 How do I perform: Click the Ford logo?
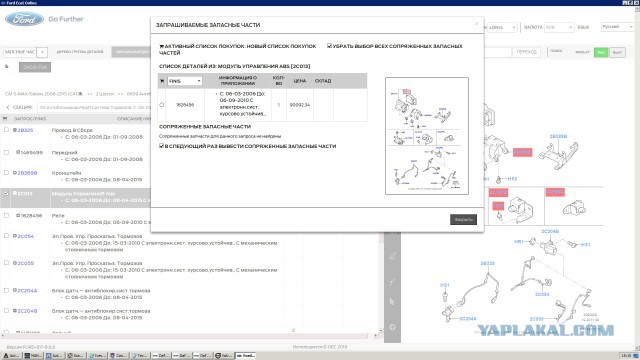(x=24, y=19)
